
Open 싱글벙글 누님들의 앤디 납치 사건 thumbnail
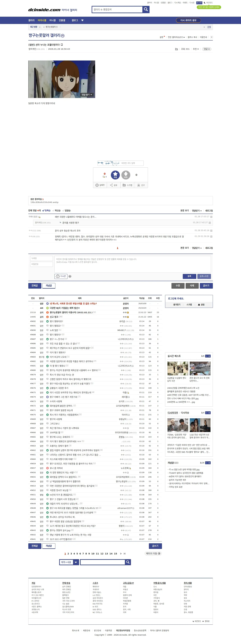(x=178, y=368)
